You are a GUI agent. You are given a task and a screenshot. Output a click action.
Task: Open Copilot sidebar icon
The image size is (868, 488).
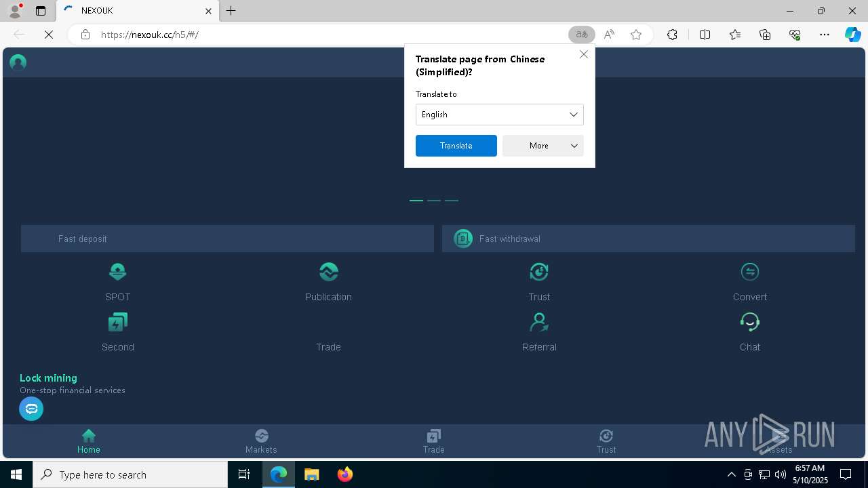click(x=853, y=35)
